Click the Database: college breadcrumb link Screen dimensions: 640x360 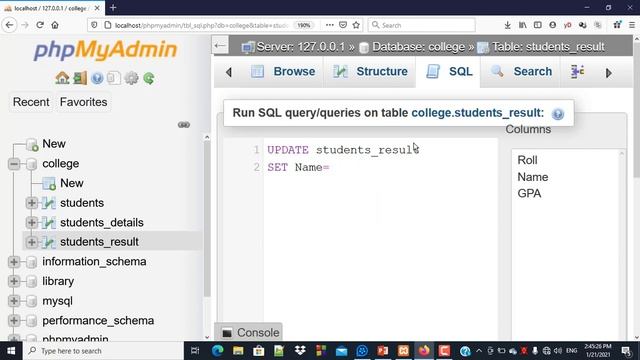pyautogui.click(x=418, y=47)
